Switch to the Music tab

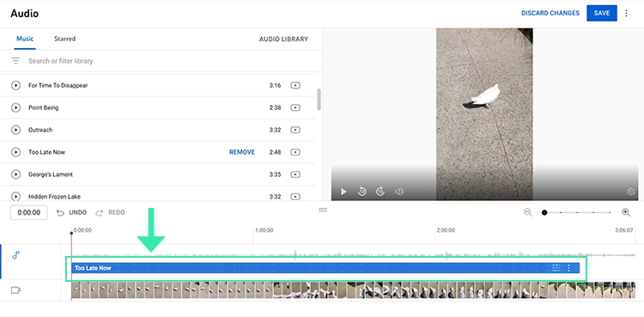click(25, 39)
